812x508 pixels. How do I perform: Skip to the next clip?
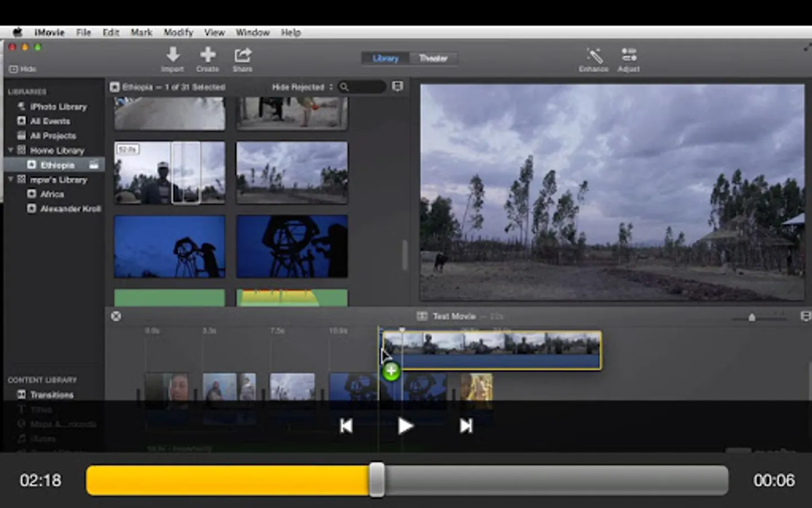click(x=466, y=426)
